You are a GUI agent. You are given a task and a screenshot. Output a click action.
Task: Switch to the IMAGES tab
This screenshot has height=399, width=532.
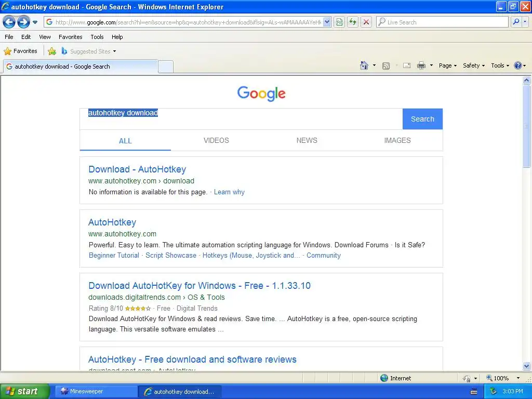pyautogui.click(x=397, y=140)
